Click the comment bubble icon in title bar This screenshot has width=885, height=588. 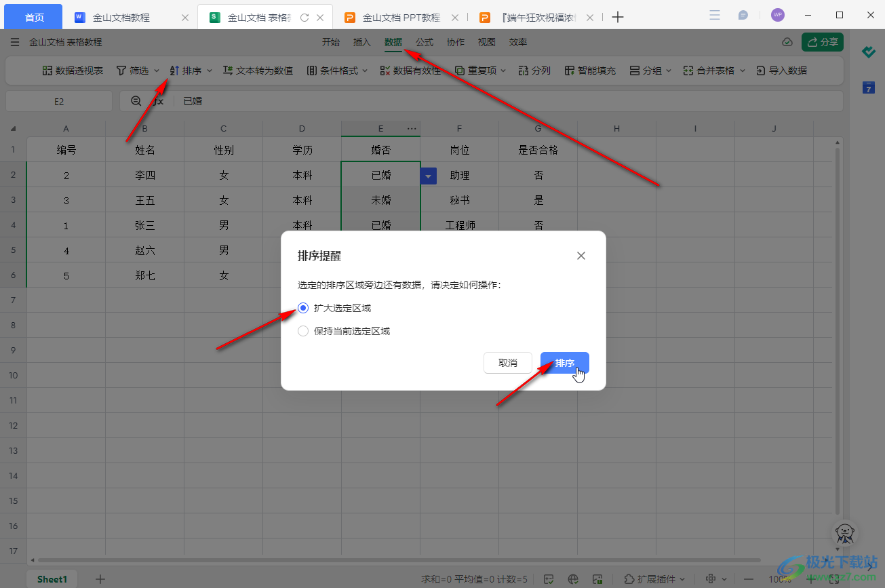(x=743, y=15)
